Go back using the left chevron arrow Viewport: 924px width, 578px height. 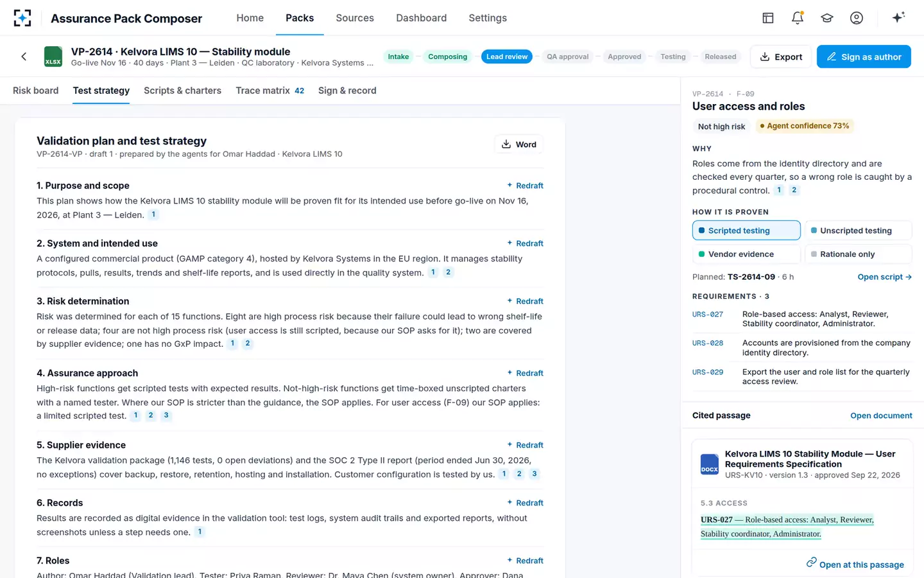click(24, 57)
